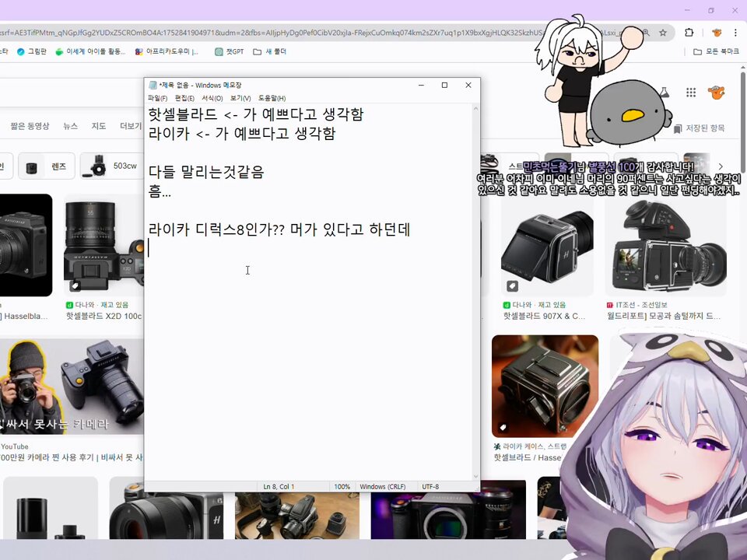Open the 그림판 bookmark
The height and width of the screenshot is (560, 747).
point(31,51)
